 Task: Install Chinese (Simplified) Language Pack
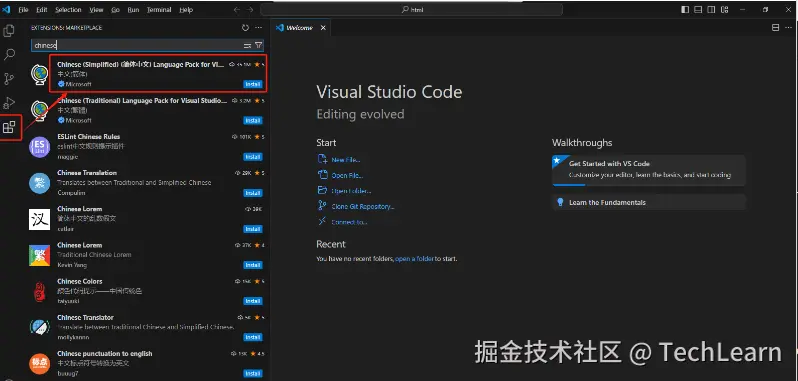tap(252, 84)
